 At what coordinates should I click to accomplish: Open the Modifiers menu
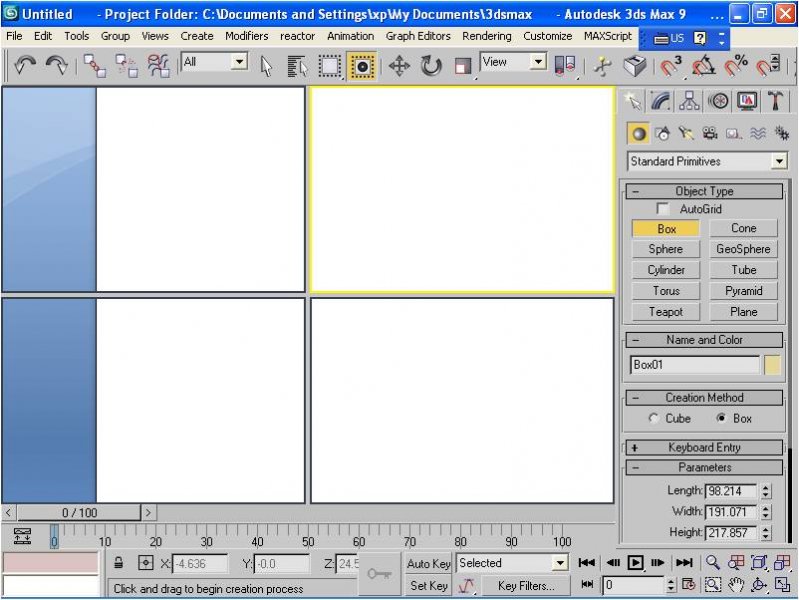tap(246, 36)
